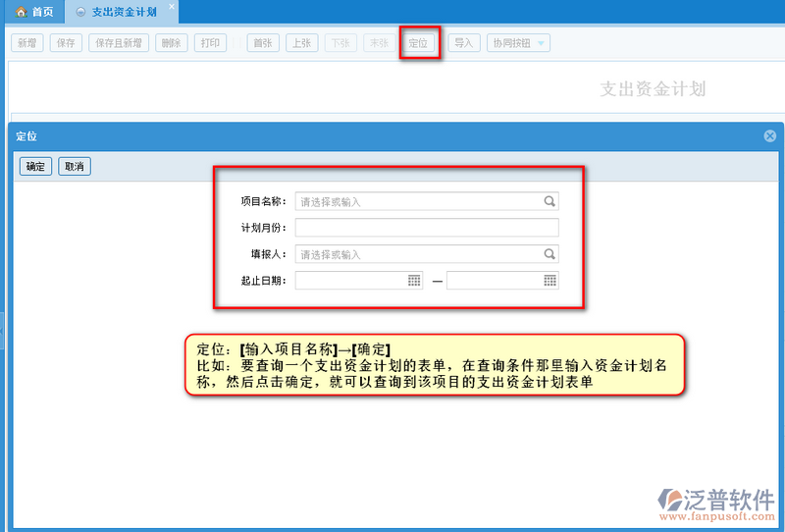785x532 pixels.
Task: Focus the start date field of 起止日期
Action: [358, 281]
